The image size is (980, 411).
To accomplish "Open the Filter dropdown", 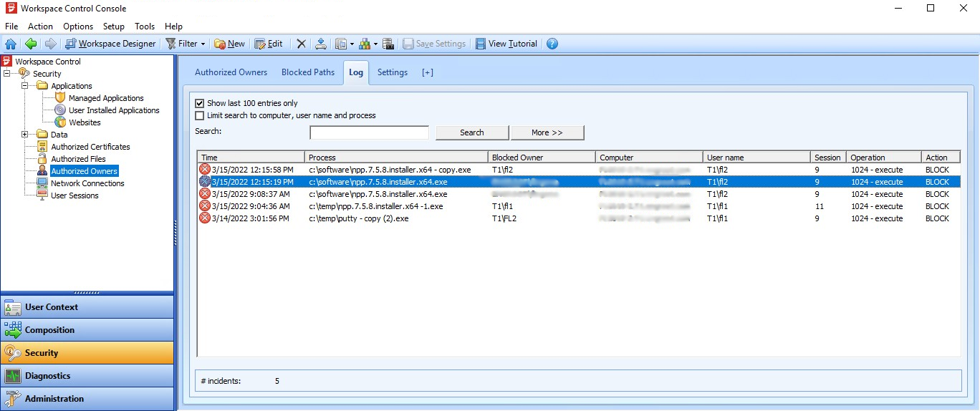I will (186, 44).
